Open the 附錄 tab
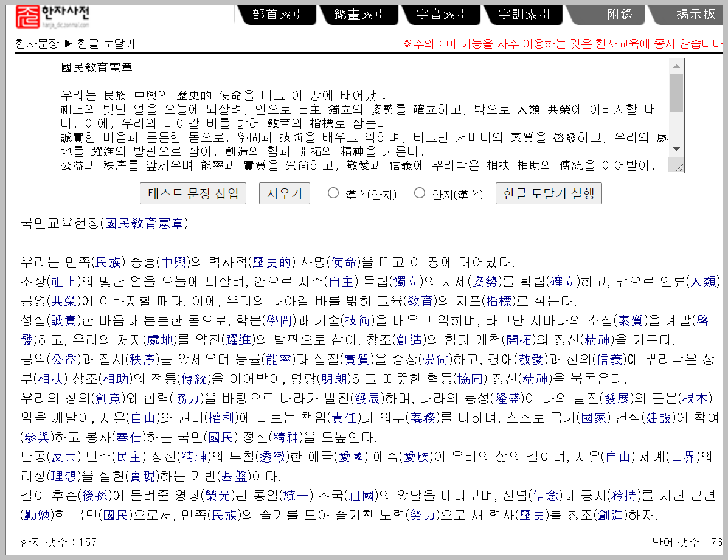 click(620, 15)
